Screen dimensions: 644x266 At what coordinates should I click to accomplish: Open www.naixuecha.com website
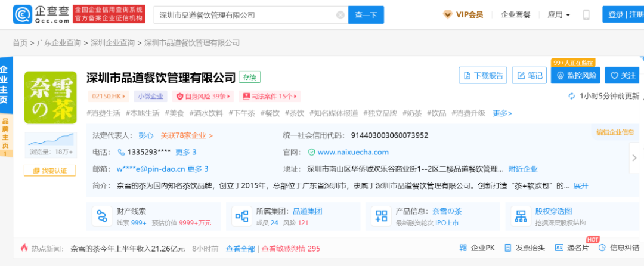(353, 152)
